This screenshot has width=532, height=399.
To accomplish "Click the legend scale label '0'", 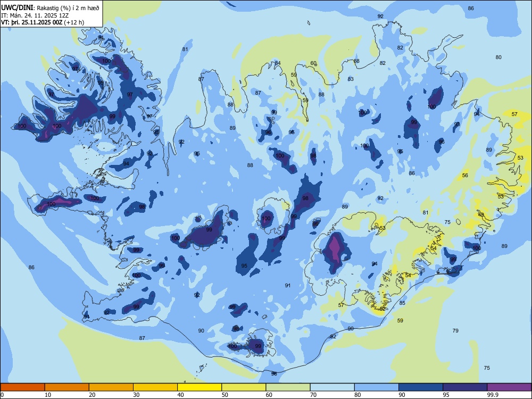I will pyautogui.click(x=3, y=395).
